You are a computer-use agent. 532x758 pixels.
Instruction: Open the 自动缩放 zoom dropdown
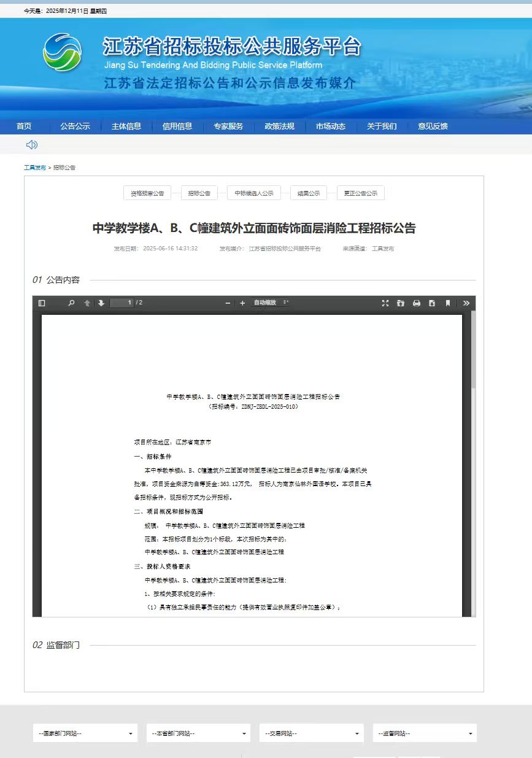tap(271, 303)
